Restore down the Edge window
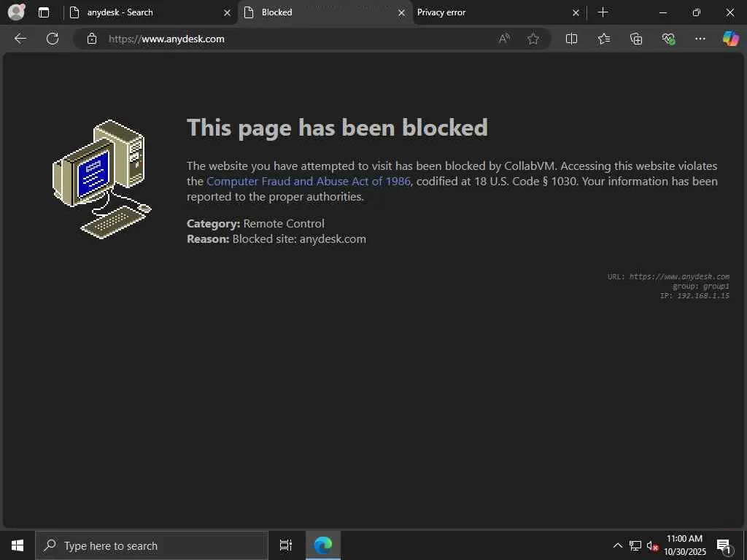This screenshot has width=747, height=560. [696, 12]
